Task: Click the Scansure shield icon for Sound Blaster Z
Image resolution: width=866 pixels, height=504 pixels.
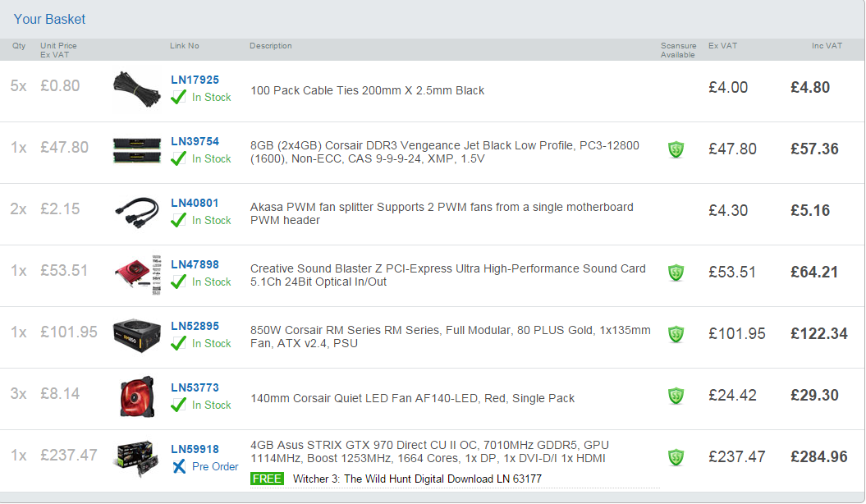Action: [x=676, y=273]
